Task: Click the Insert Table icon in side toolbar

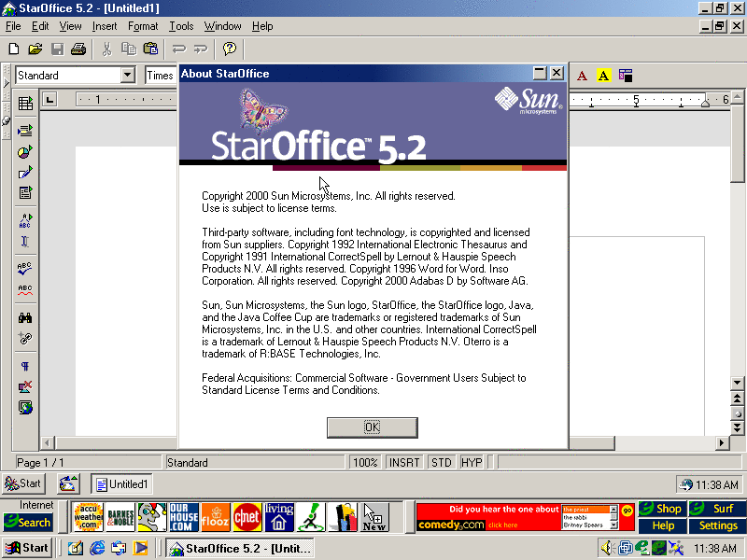Action: pyautogui.click(x=25, y=104)
